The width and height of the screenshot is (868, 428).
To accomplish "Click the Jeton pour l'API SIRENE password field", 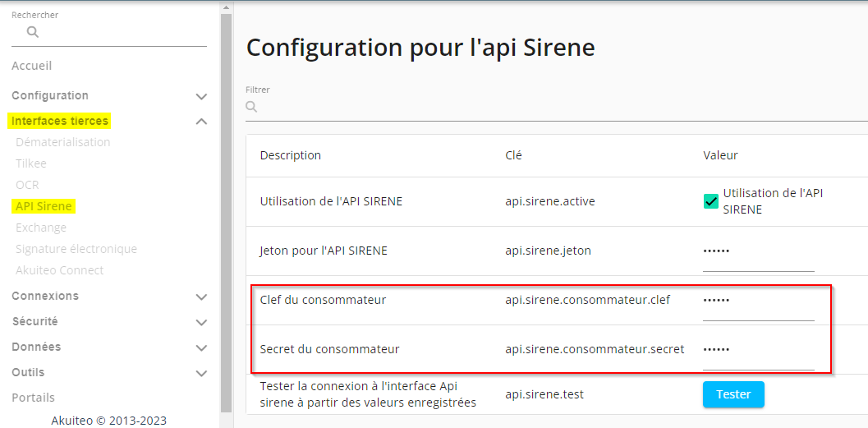I will coord(758,251).
